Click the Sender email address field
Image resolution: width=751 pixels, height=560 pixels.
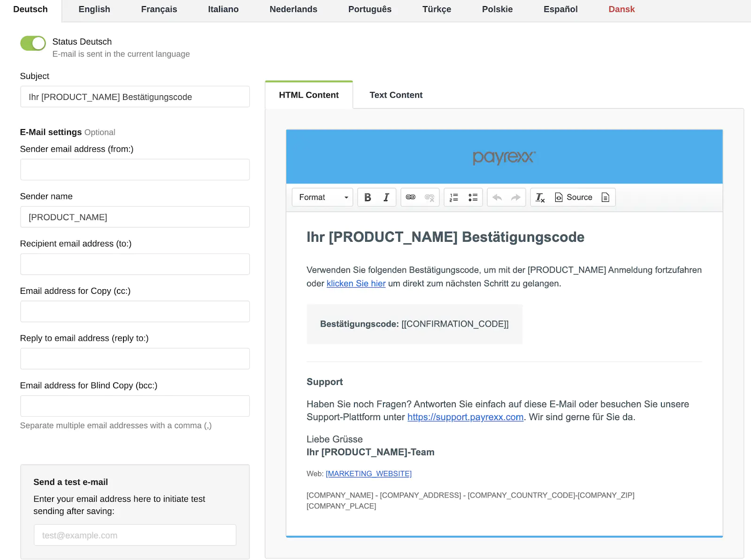(135, 169)
